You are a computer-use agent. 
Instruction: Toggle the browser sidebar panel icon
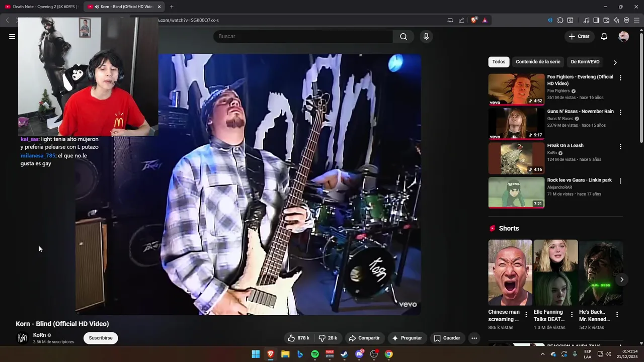(596, 20)
